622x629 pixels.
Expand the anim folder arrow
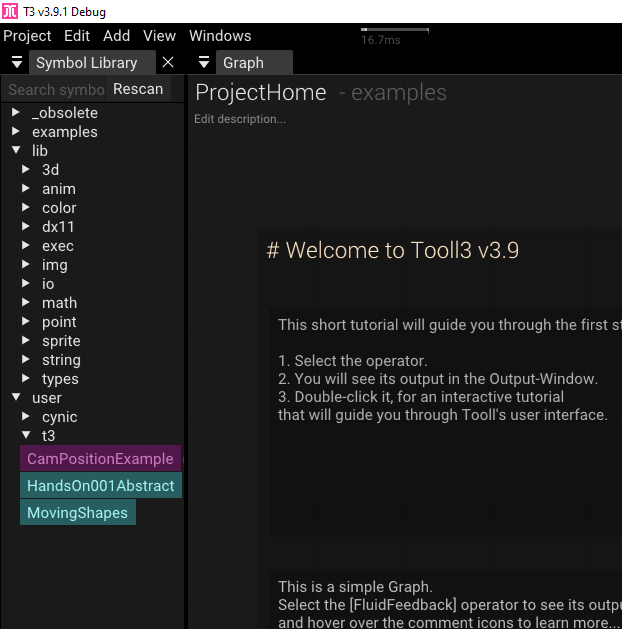(x=26, y=188)
